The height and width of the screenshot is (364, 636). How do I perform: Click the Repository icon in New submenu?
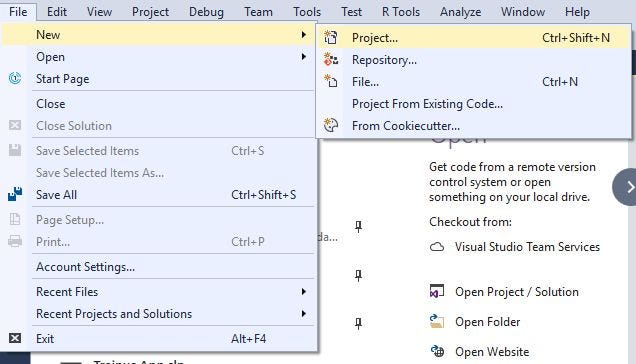[331, 60]
